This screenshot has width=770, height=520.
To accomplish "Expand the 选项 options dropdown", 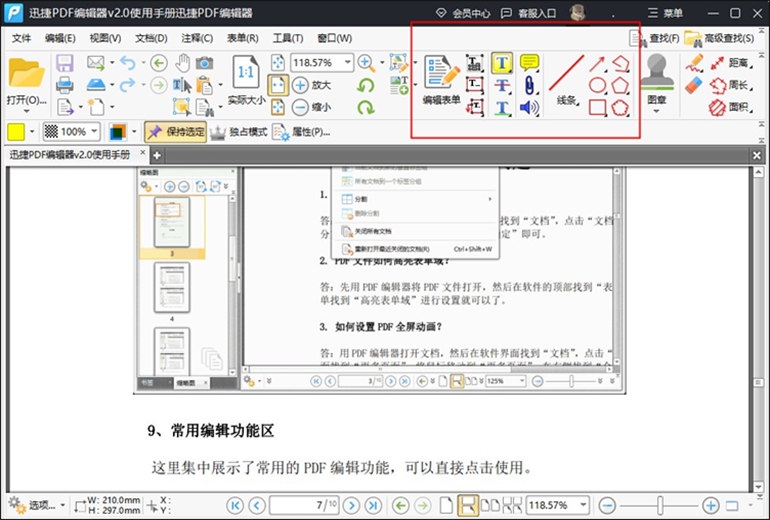I will [x=63, y=505].
